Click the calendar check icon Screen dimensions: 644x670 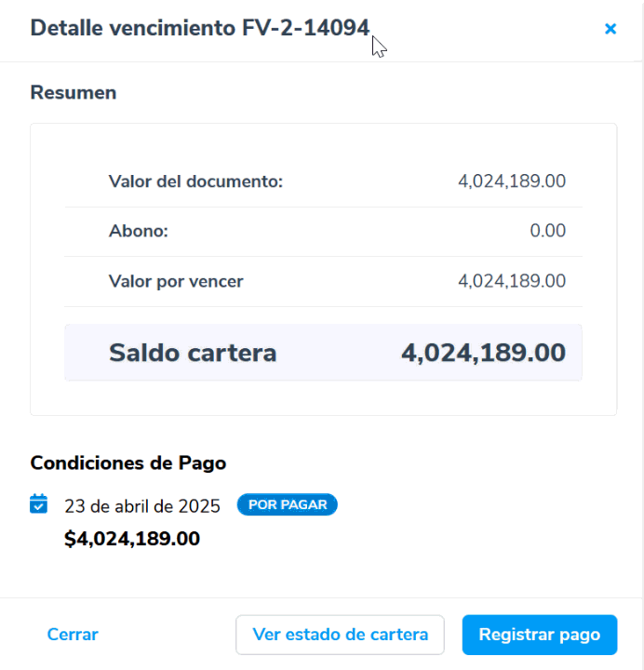tap(38, 504)
